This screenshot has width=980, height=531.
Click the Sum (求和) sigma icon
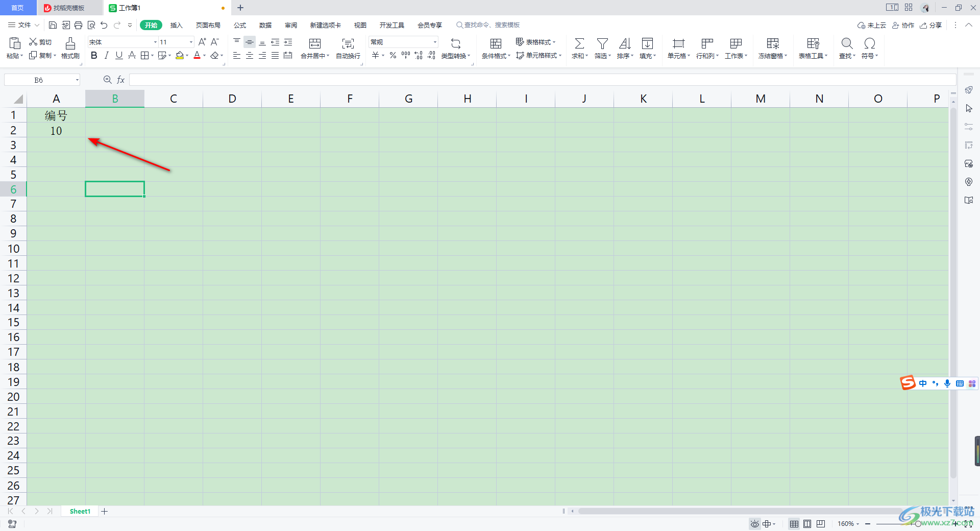click(x=580, y=43)
